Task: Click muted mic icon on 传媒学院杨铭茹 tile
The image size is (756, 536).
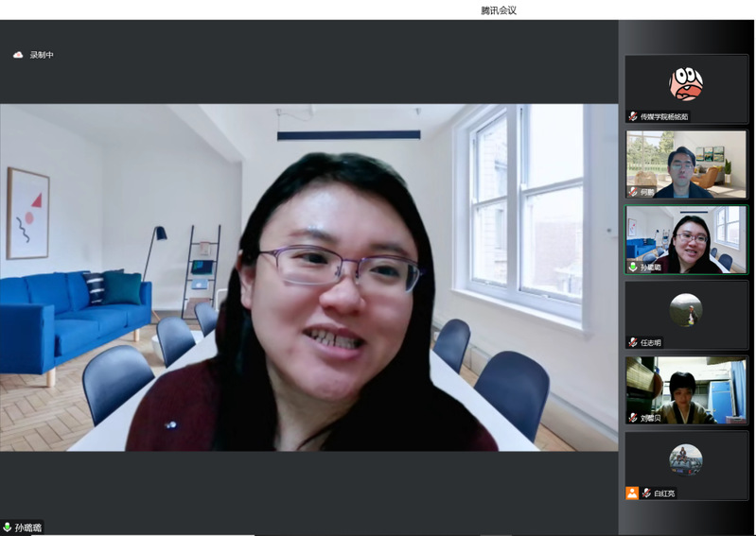Action: pyautogui.click(x=633, y=116)
